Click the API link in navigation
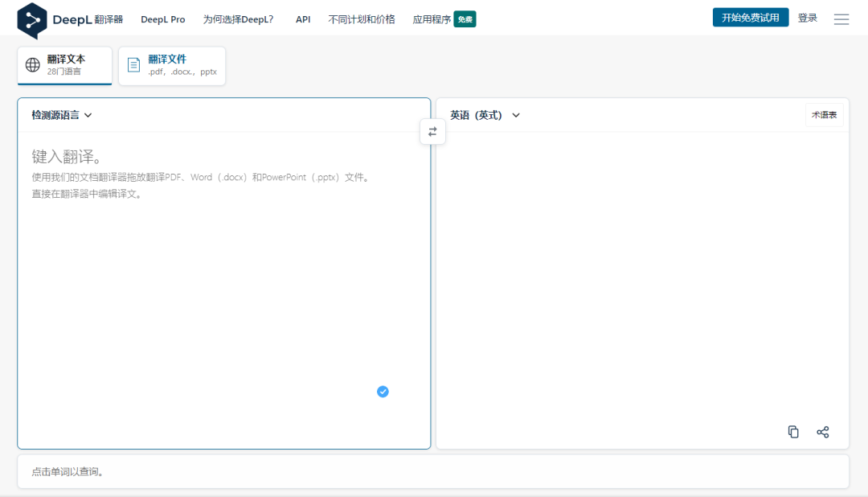The image size is (868, 497). (x=303, y=19)
